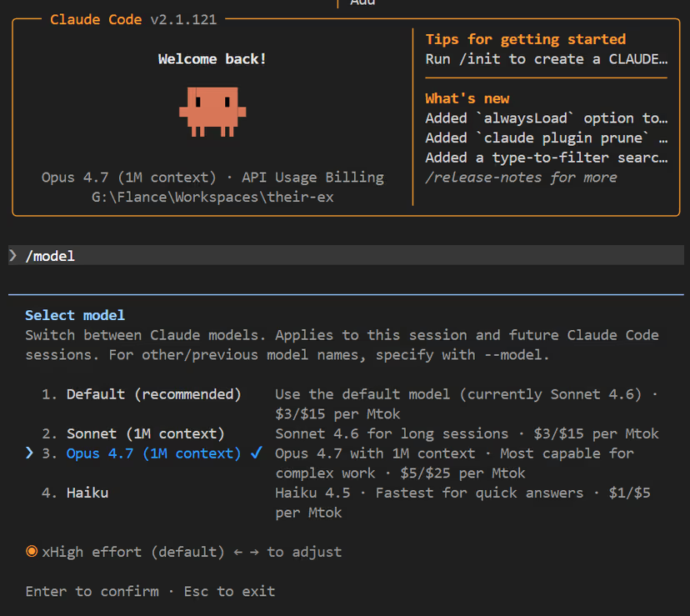Click the 'xHigh effort (default)' label
Viewport: 690px width, 616px height.
pyautogui.click(x=132, y=552)
